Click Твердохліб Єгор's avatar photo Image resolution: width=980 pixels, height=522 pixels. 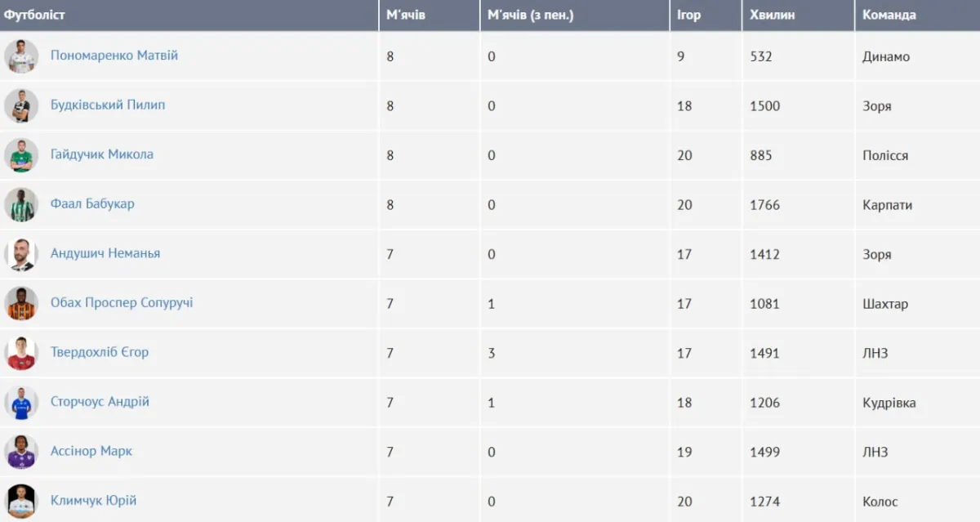21,353
